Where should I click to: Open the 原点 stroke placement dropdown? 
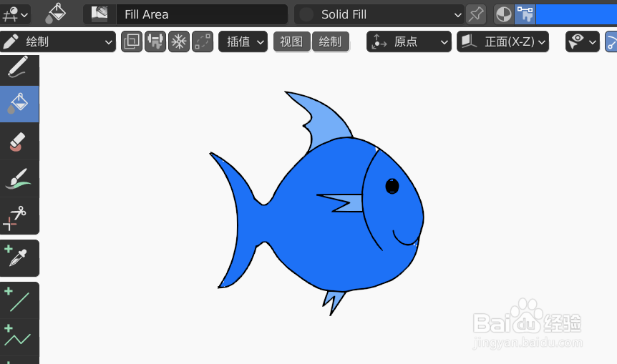point(409,41)
